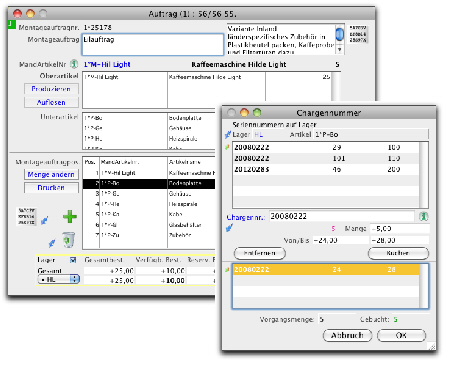The height and width of the screenshot is (366, 454).
Task: Click the Entfernen button in Chargennummer
Action: pos(260,253)
